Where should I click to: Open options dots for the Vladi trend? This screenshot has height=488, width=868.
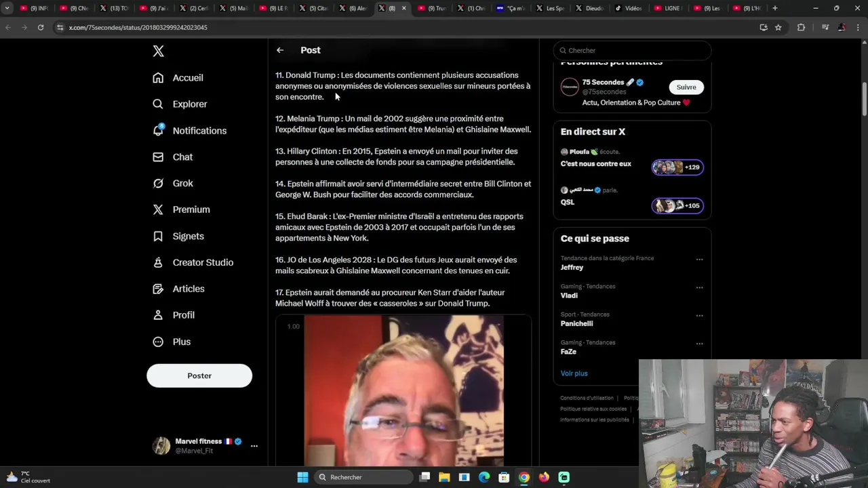tap(699, 287)
